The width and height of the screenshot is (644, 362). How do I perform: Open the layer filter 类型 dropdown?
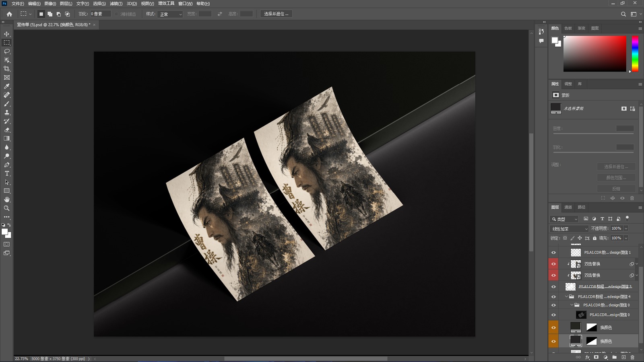(564, 219)
